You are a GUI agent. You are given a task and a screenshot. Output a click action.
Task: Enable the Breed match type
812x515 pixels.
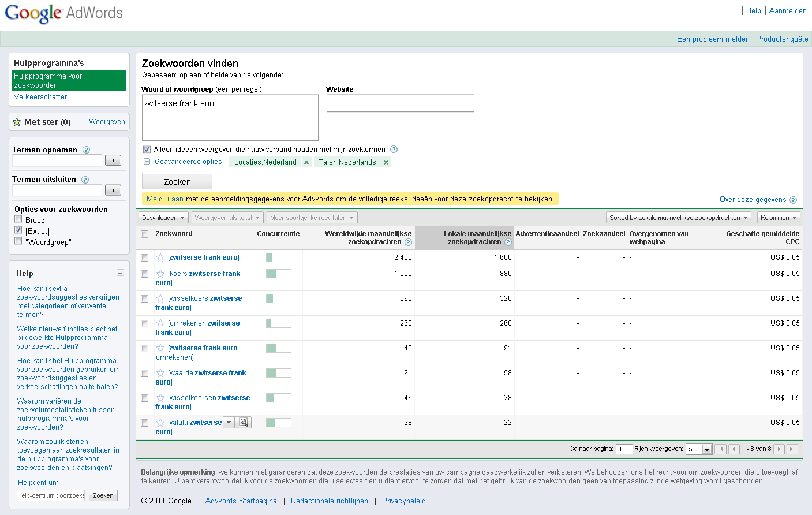(18, 219)
